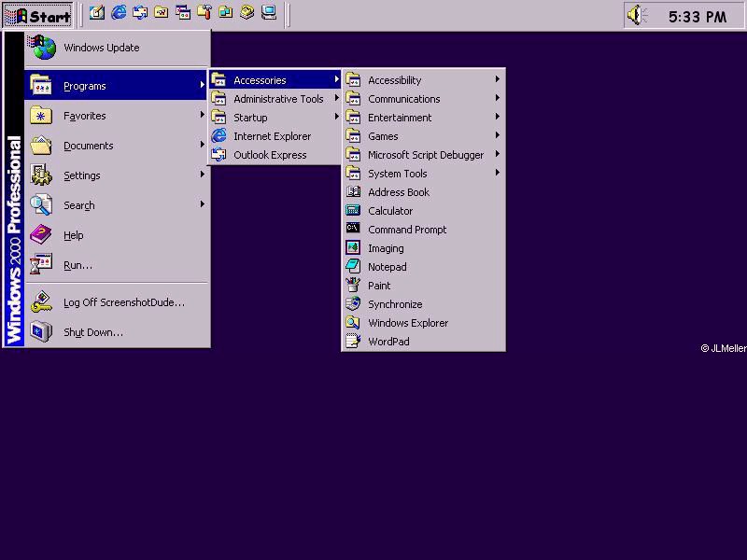Click the Windows Update globe icon

(42, 48)
